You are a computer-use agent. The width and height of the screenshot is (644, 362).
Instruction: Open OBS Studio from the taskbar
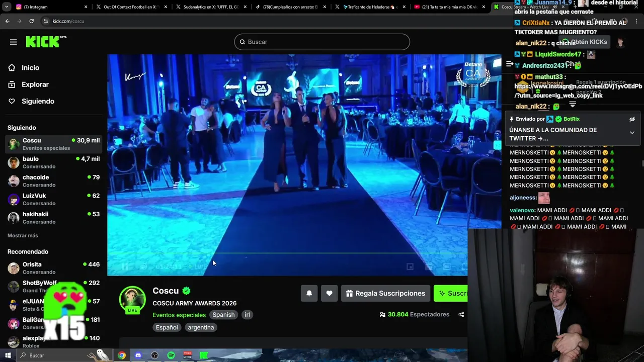tap(154, 355)
